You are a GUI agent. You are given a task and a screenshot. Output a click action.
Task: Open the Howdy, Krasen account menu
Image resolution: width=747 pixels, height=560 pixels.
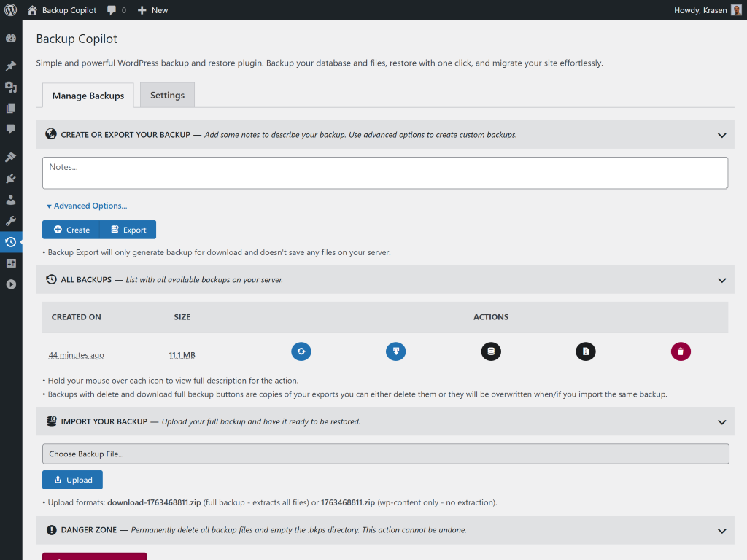click(708, 10)
